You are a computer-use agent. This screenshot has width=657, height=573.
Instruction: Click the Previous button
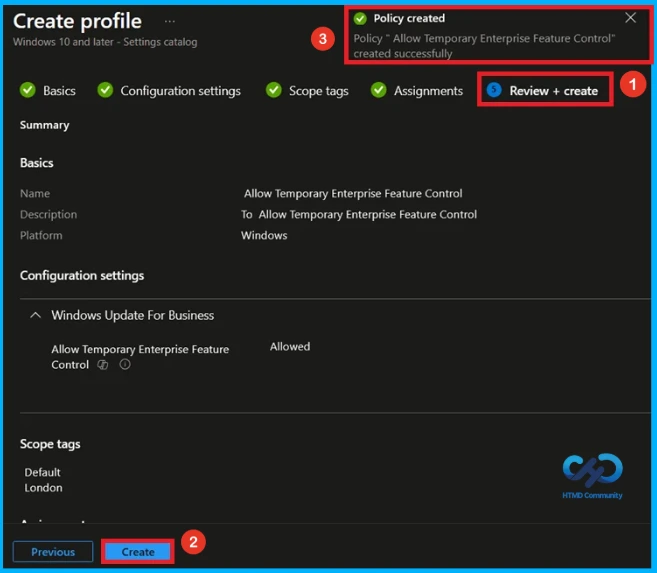53,552
